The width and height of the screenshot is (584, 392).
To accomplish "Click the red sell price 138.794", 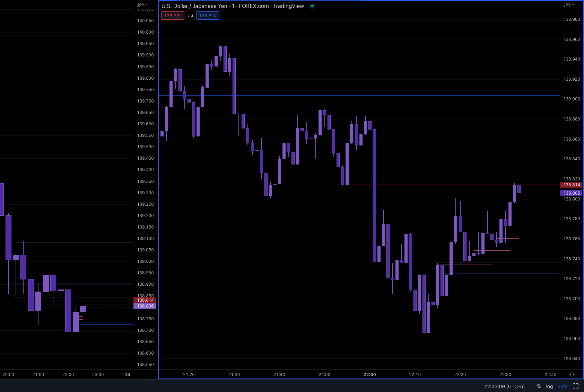I will 172,16.
